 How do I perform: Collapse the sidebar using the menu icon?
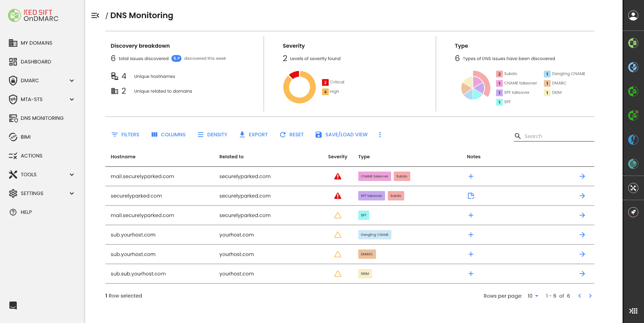[x=95, y=15]
